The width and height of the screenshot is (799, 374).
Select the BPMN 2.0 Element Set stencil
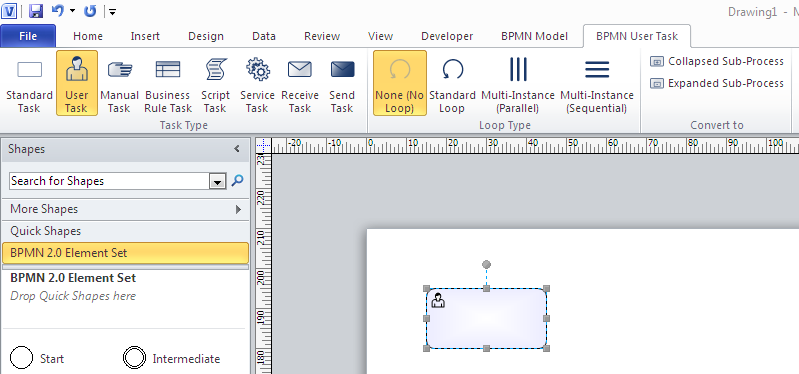pyautogui.click(x=125, y=253)
